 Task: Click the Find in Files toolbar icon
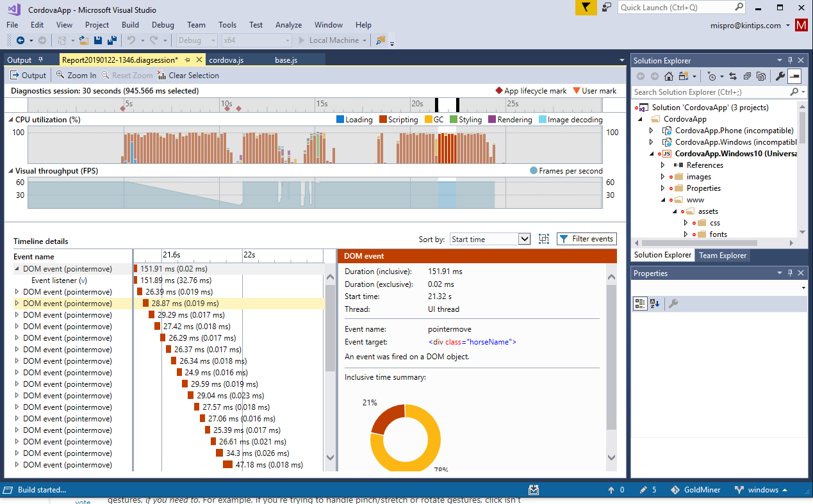(x=381, y=40)
